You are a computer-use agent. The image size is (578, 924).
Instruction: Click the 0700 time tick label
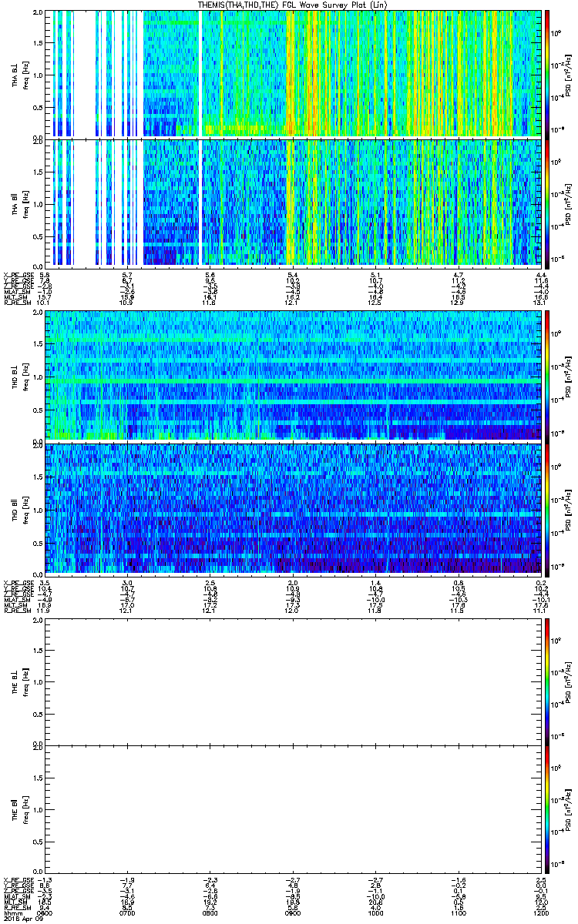pos(127,912)
